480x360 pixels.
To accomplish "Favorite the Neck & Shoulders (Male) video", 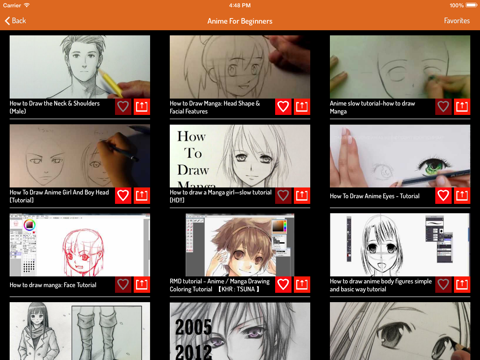I will coord(123,107).
